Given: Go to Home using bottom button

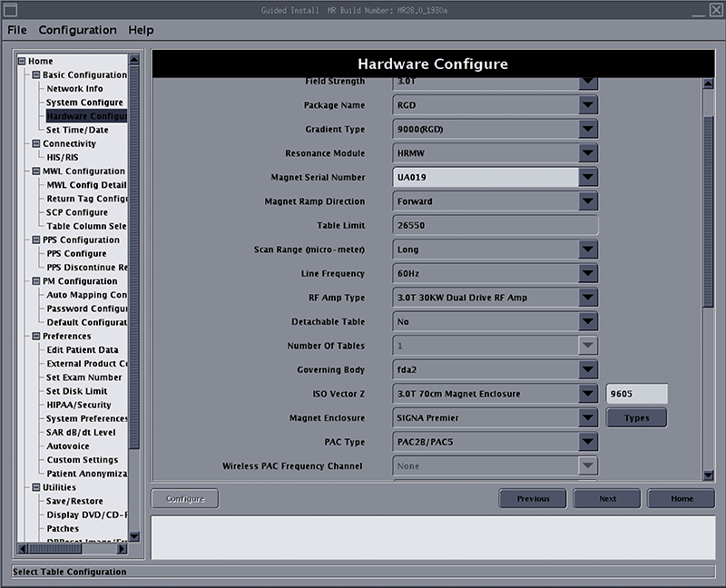Looking at the screenshot, I should click(682, 498).
